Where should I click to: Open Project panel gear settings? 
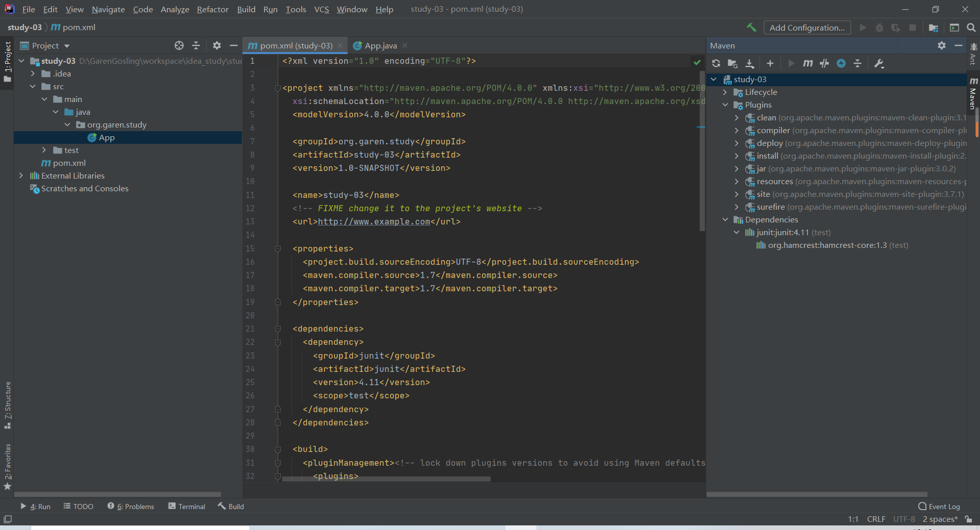[x=217, y=45]
